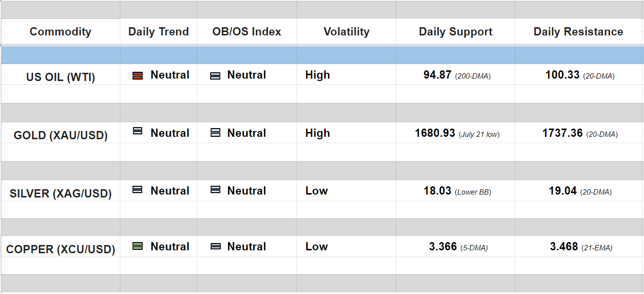Select the SILVER (XAG/USD) cell
The image size is (644, 294).
coord(60,194)
